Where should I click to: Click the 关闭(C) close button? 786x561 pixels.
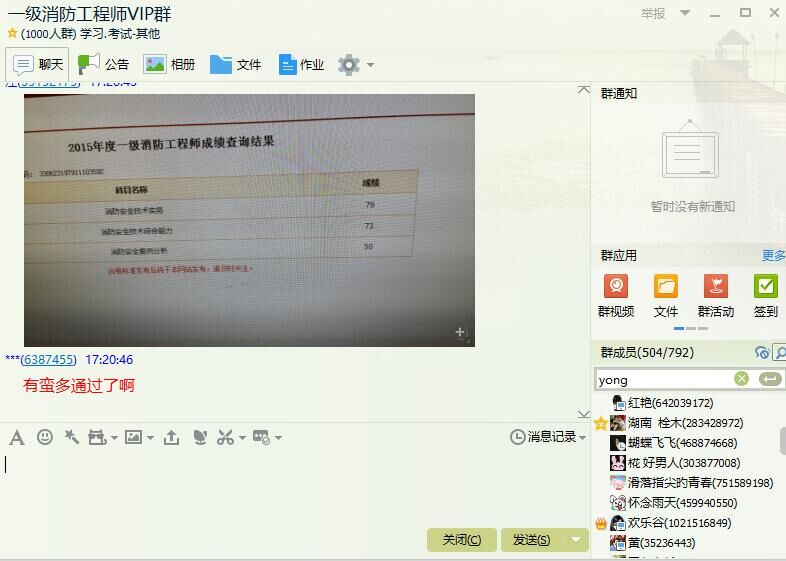[462, 540]
